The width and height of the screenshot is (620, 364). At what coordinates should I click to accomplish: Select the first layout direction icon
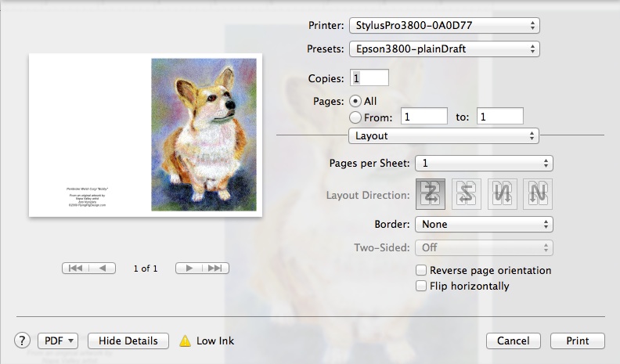pos(431,194)
